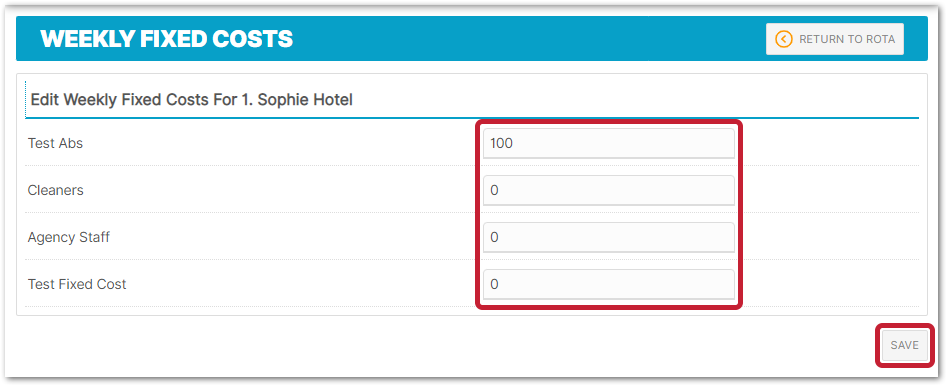
Task: Click the Edit Weekly Fixed Costs section heading
Action: [191, 100]
